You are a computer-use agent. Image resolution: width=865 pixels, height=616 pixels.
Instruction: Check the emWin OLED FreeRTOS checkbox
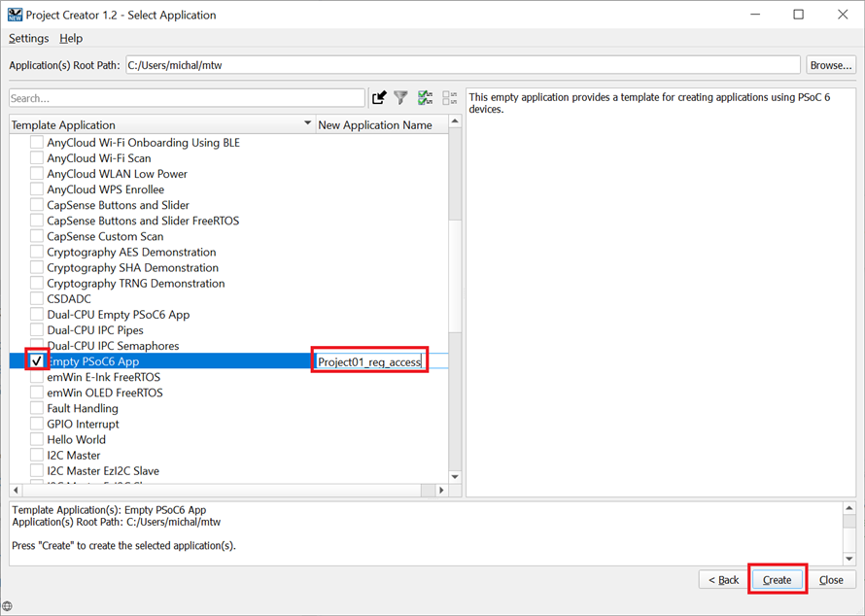(36, 393)
